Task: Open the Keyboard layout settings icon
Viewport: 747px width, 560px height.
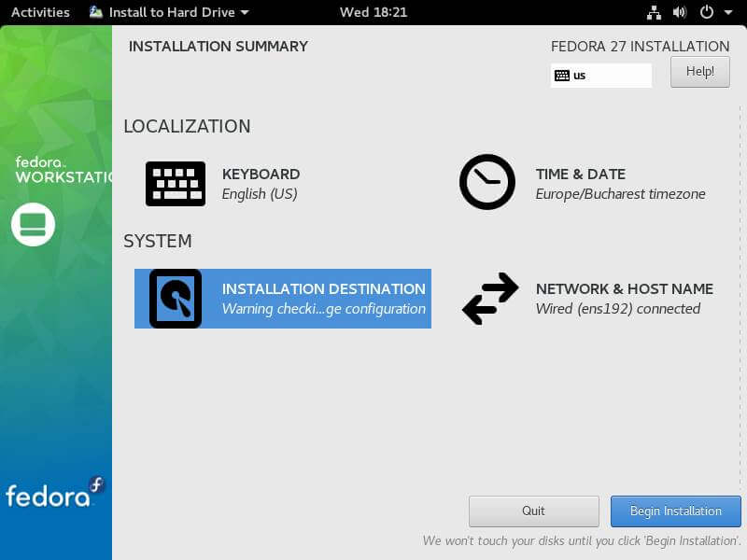Action: pyautogui.click(x=176, y=184)
